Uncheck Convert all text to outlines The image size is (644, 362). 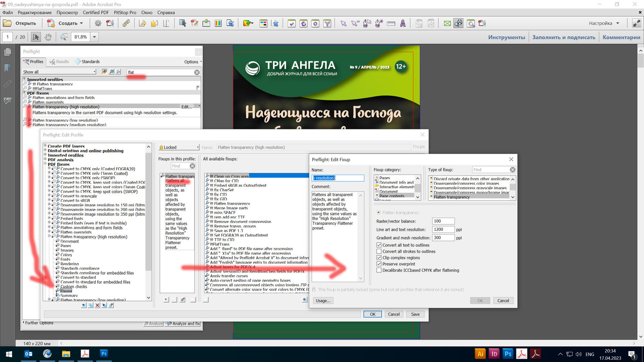point(379,245)
